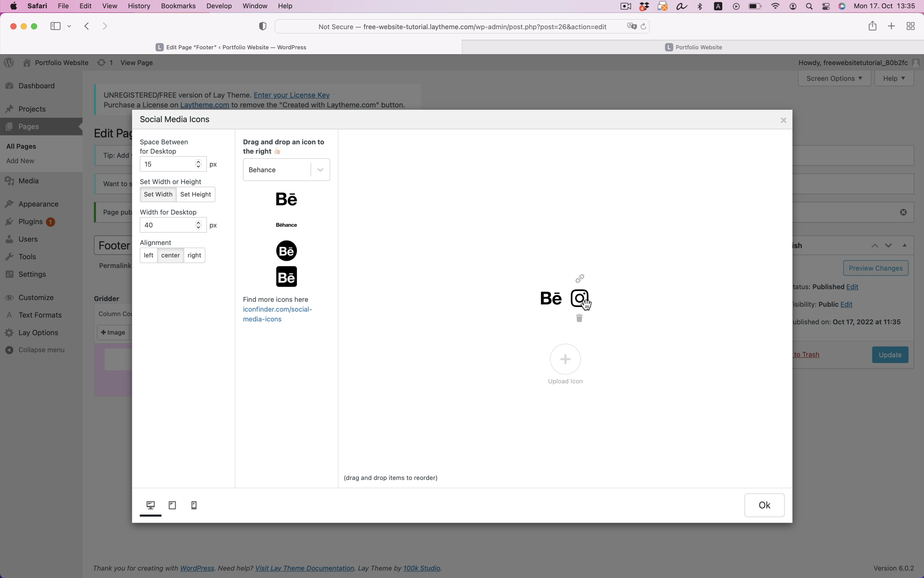This screenshot has height=578, width=924.
Task: Open macOS Control Center icon
Action: pyautogui.click(x=826, y=6)
